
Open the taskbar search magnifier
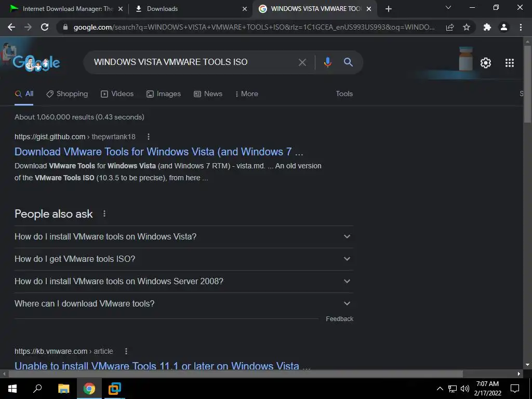37,389
